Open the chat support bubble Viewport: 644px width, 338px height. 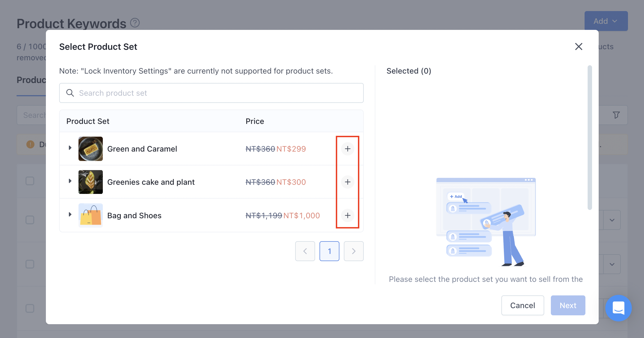(618, 308)
